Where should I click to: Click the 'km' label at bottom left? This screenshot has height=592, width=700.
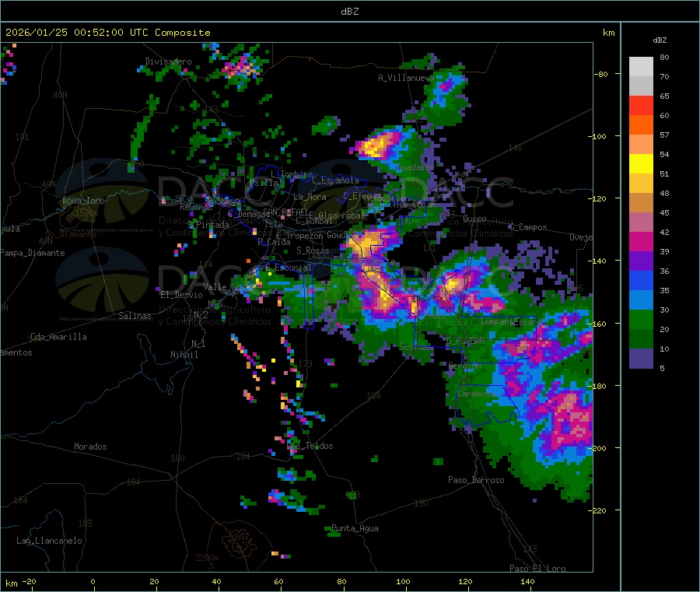11,583
